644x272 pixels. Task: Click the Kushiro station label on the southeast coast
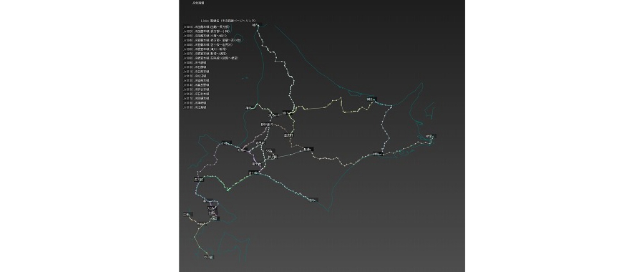[x=377, y=154]
